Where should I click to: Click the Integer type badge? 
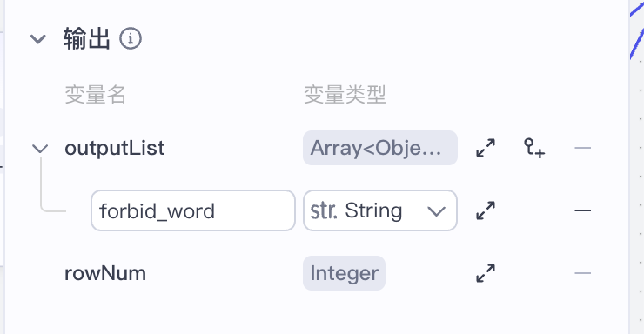click(344, 273)
